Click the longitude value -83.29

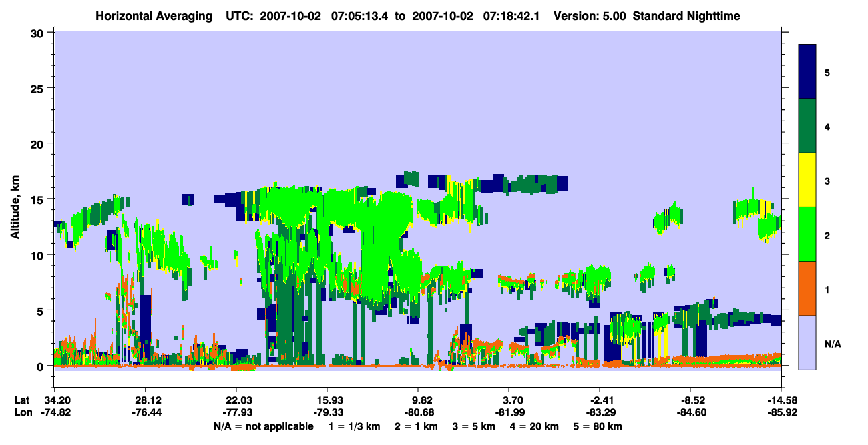point(600,413)
